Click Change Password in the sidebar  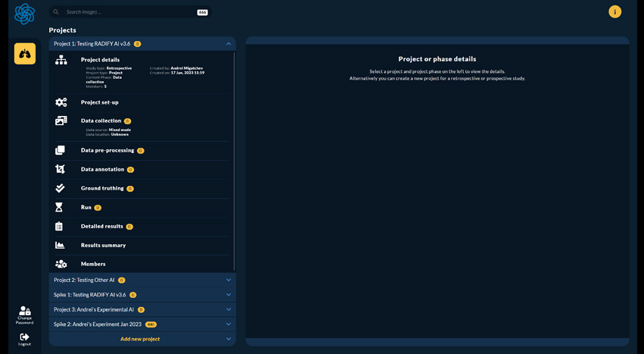[x=25, y=314]
